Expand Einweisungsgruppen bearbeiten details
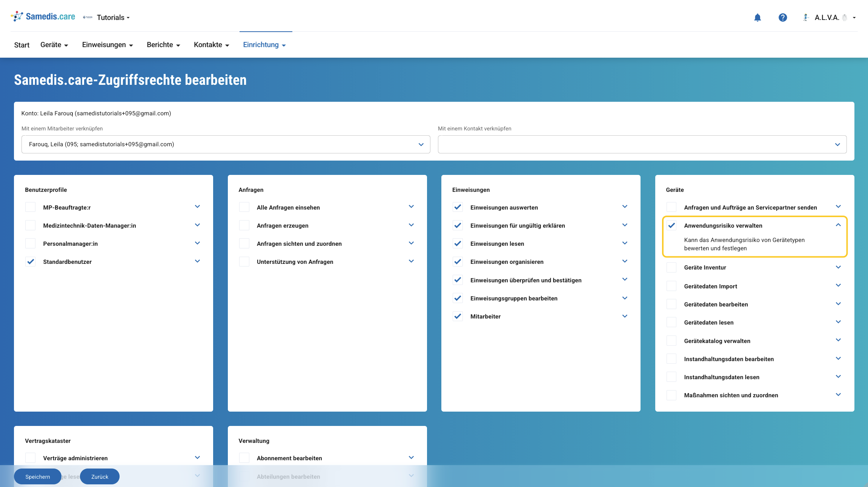Screen dimensions: 868x487 click(625, 298)
